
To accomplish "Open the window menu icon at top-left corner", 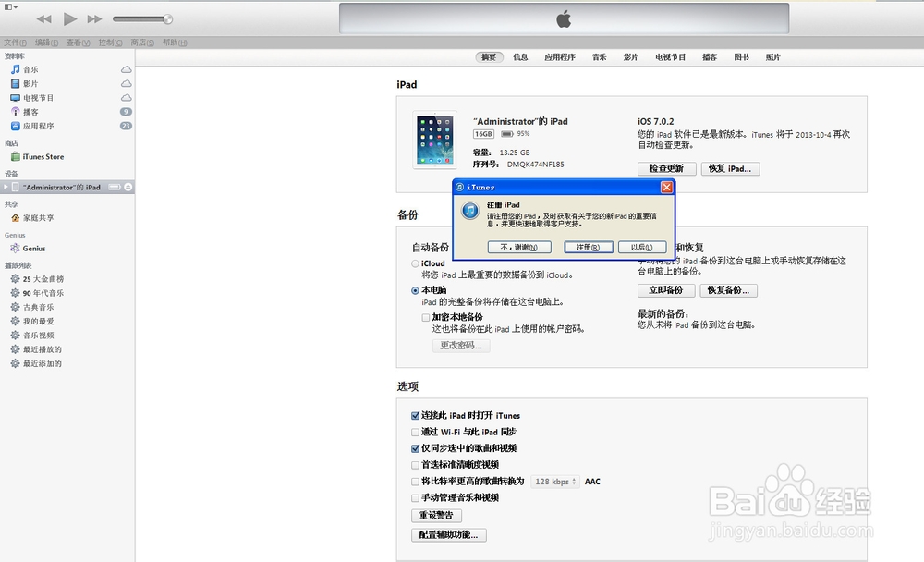I will click(x=10, y=6).
